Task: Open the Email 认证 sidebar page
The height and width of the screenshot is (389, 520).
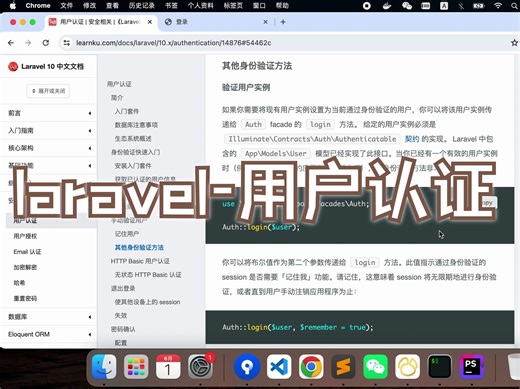Action: (27, 252)
